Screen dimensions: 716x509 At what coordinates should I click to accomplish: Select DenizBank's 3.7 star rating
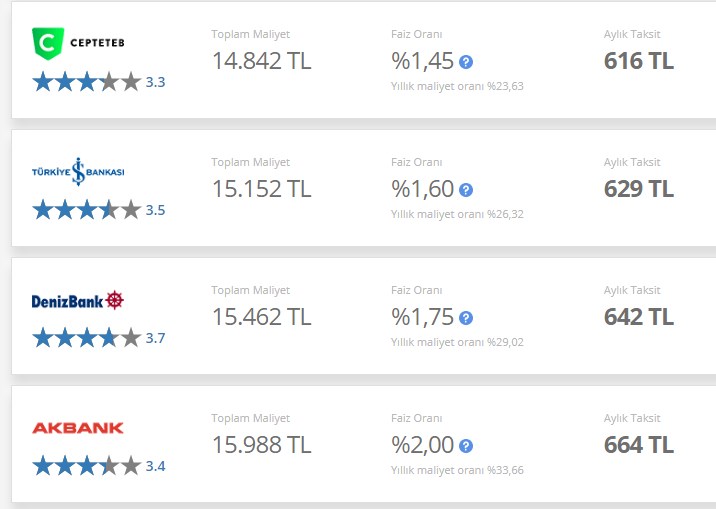[x=99, y=338]
